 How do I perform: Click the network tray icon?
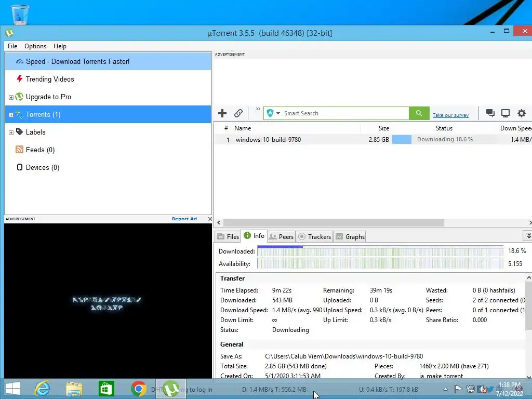coord(470,389)
